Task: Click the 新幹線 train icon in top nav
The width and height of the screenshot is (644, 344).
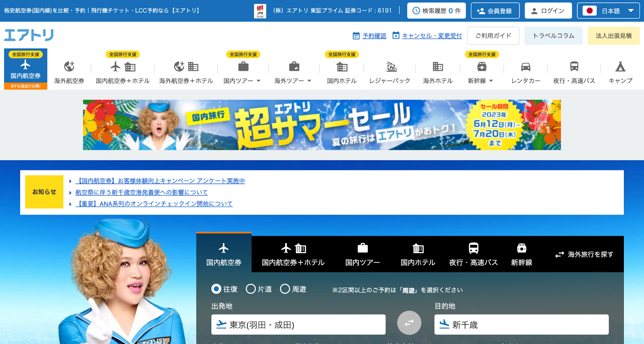Action: pyautogui.click(x=482, y=66)
